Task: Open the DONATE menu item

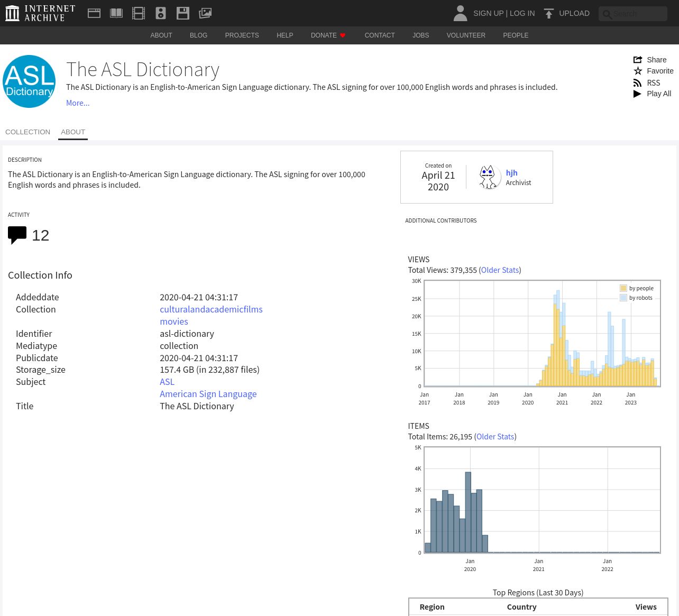Action: tap(324, 35)
